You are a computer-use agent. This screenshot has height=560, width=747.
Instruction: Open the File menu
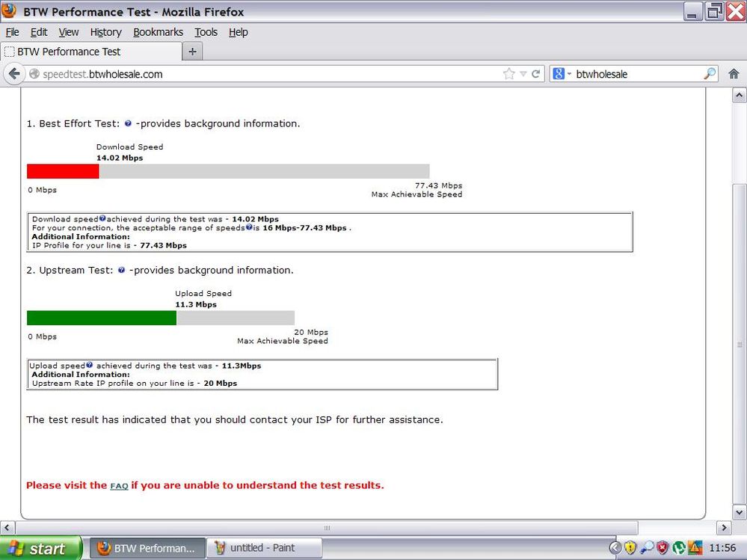tap(12, 32)
